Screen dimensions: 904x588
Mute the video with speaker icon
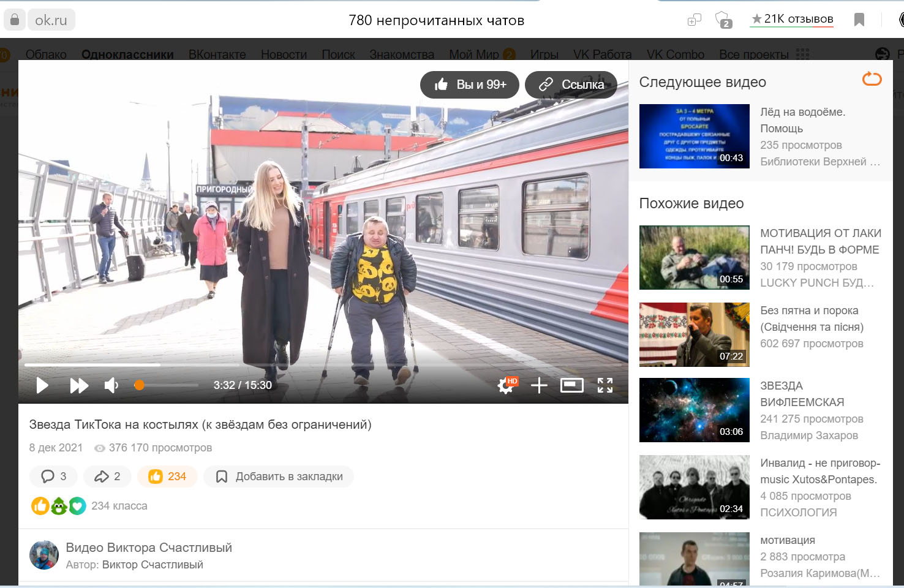coord(111,385)
